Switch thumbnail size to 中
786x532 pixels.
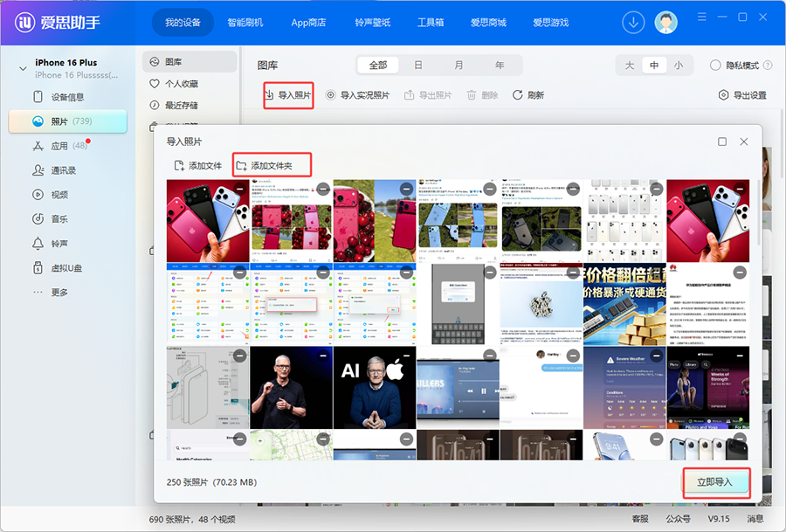[654, 66]
